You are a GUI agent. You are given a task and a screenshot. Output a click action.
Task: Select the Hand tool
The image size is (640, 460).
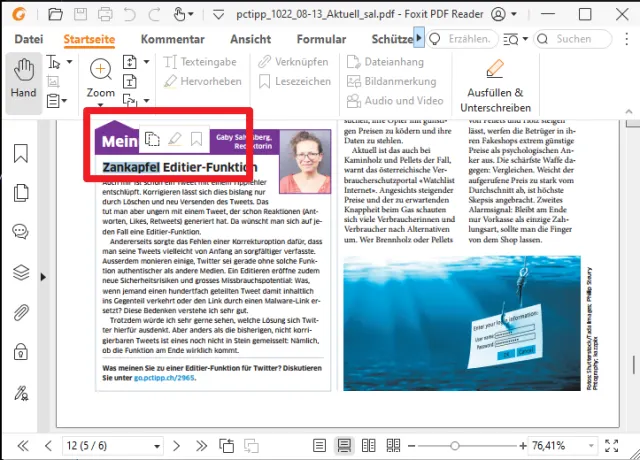24,83
